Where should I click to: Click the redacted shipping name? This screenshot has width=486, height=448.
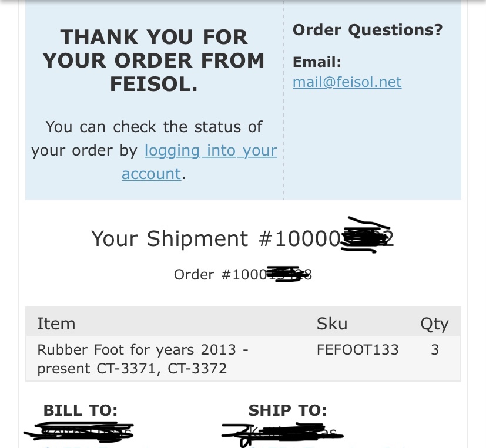tap(282, 433)
